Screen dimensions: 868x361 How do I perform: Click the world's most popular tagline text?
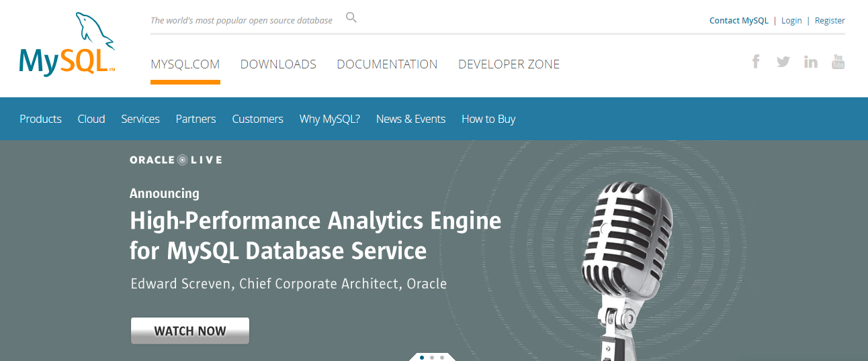click(241, 20)
